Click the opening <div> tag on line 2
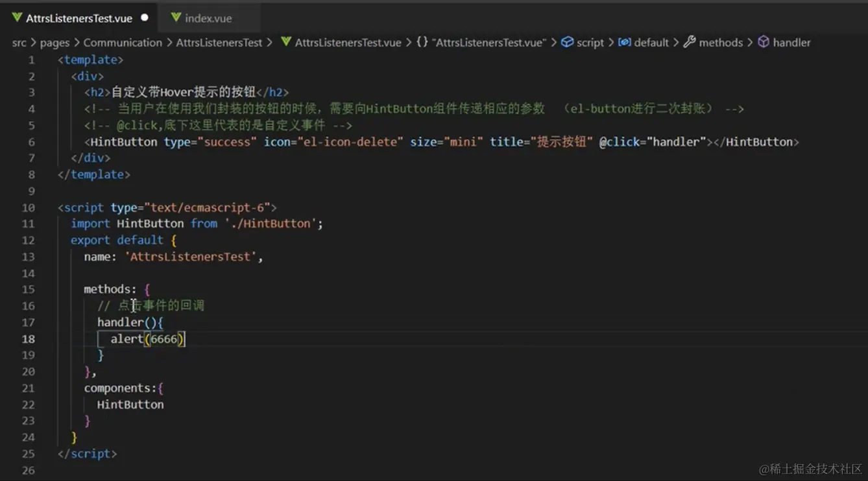The height and width of the screenshot is (481, 868). 88,76
